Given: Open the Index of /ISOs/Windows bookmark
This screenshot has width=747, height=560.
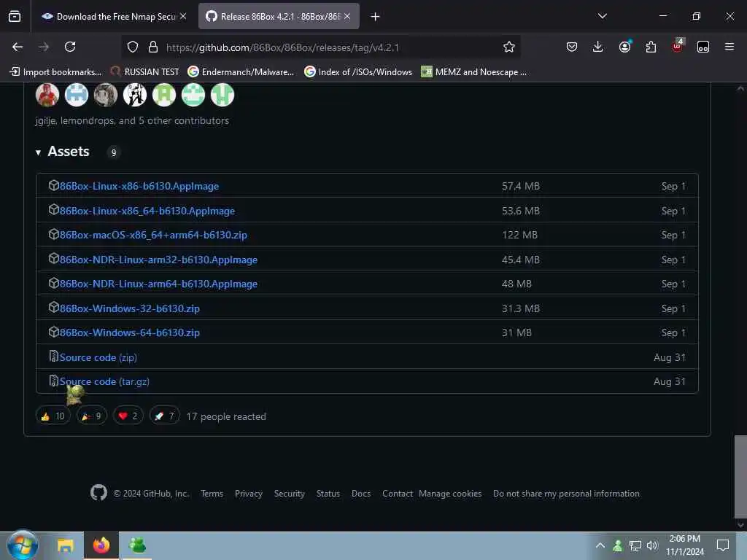Looking at the screenshot, I should (x=358, y=72).
